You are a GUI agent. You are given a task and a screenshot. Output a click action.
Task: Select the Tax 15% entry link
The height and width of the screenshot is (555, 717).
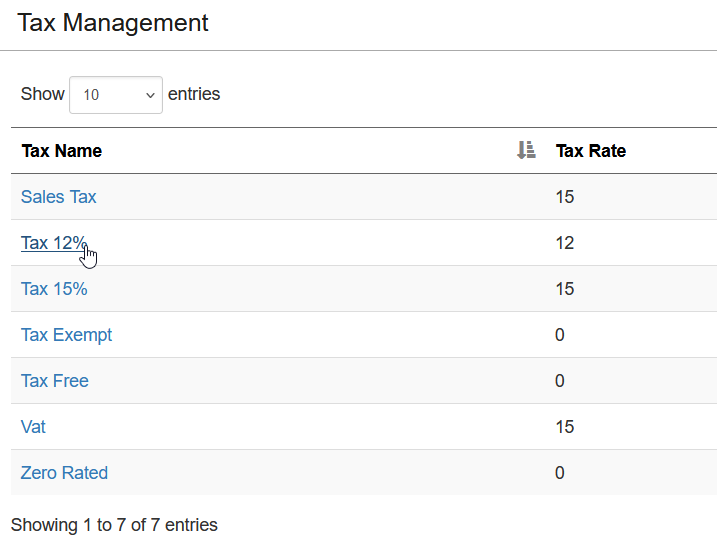[54, 289]
